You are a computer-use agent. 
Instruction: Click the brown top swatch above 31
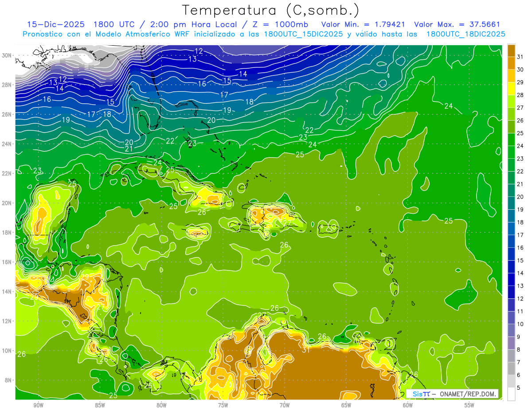[x=511, y=51]
